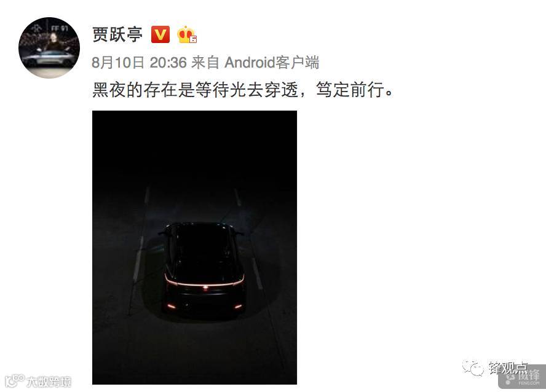Click the crown membership badge icon
This screenshot has width=546, height=392.
click(187, 34)
